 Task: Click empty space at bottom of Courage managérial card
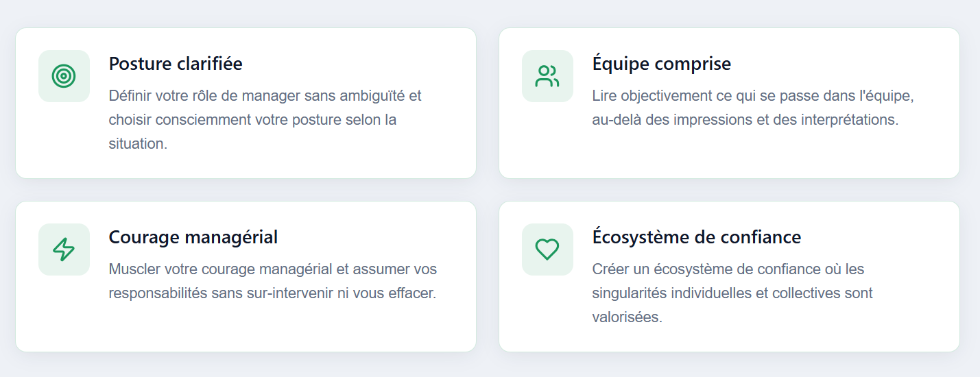[245, 329]
